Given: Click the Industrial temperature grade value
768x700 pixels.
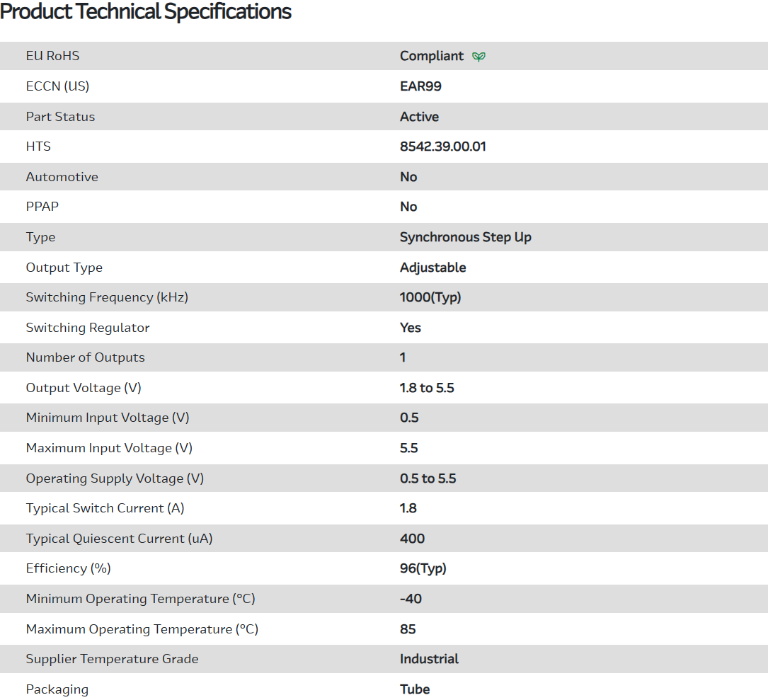Looking at the screenshot, I should (429, 659).
